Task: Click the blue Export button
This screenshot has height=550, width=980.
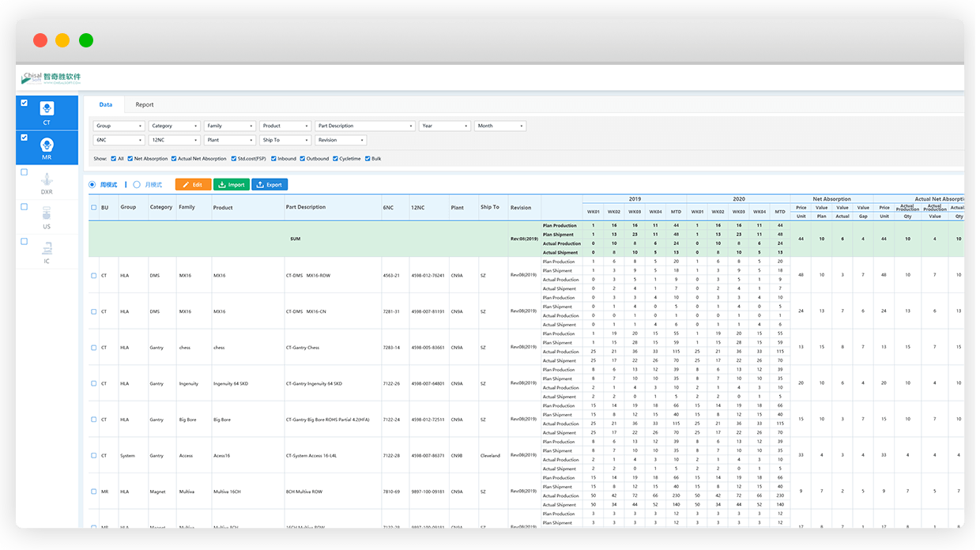Action: (269, 185)
